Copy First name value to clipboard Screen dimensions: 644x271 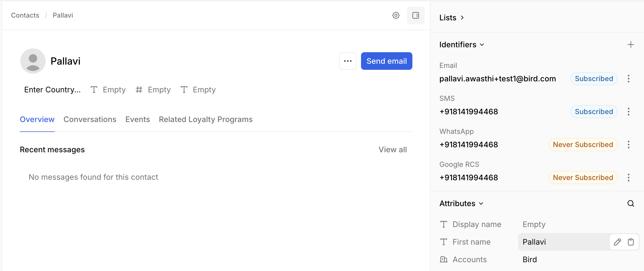[631, 242]
